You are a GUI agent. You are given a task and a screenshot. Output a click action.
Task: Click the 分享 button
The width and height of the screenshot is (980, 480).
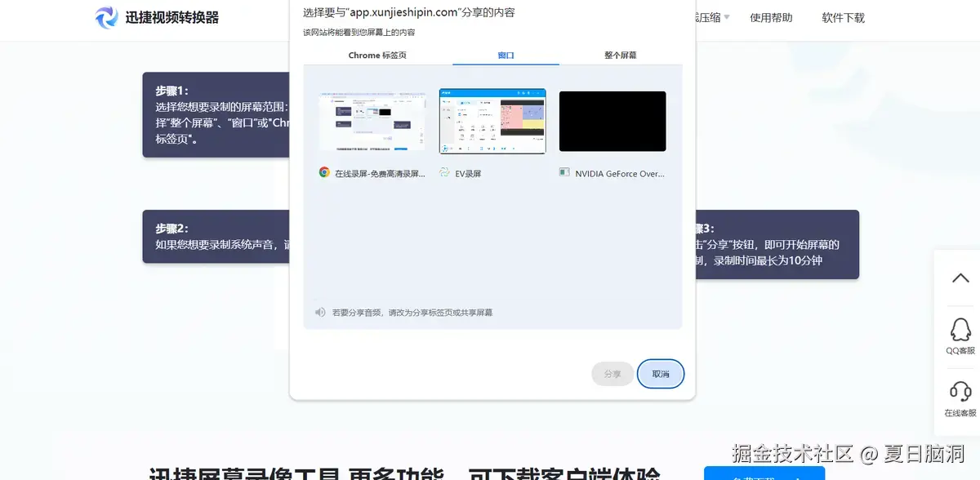point(612,374)
